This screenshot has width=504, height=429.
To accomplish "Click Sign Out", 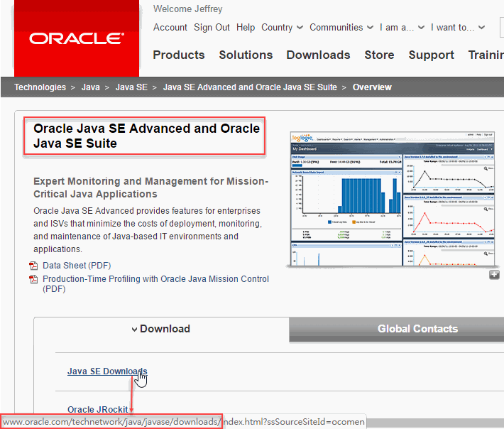I will pyautogui.click(x=212, y=27).
